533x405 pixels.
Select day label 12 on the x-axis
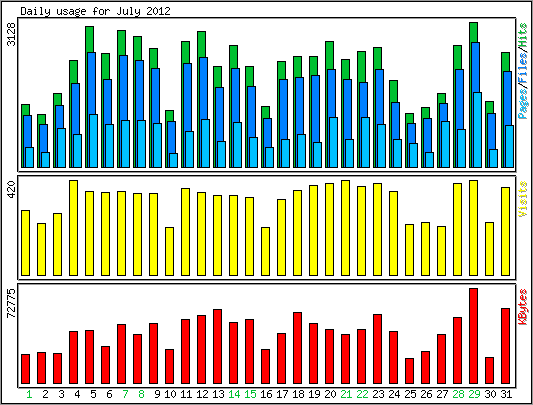(x=202, y=394)
